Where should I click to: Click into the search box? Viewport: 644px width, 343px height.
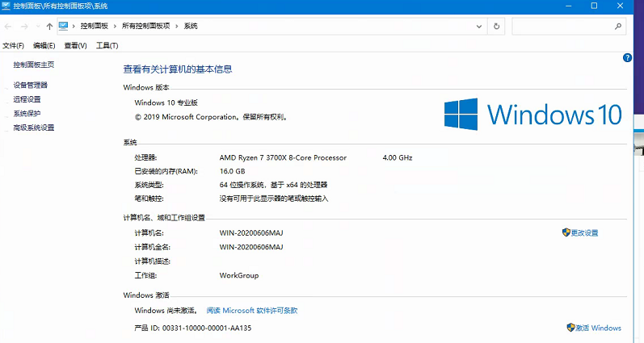coord(569,27)
